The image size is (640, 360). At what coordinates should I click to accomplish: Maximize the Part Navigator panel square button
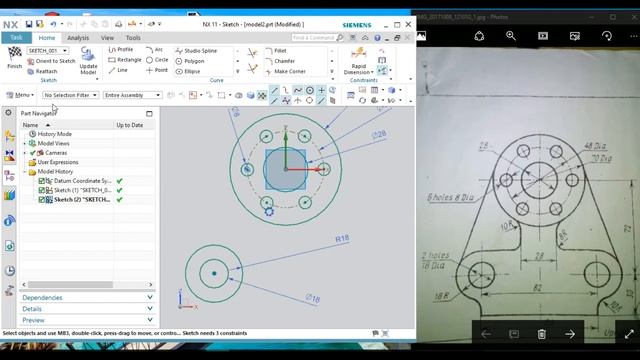[x=149, y=113]
